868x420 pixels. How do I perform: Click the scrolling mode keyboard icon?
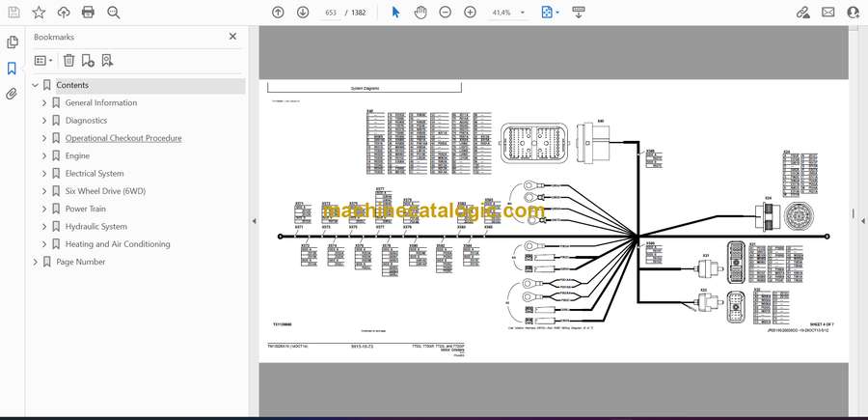coord(579,13)
